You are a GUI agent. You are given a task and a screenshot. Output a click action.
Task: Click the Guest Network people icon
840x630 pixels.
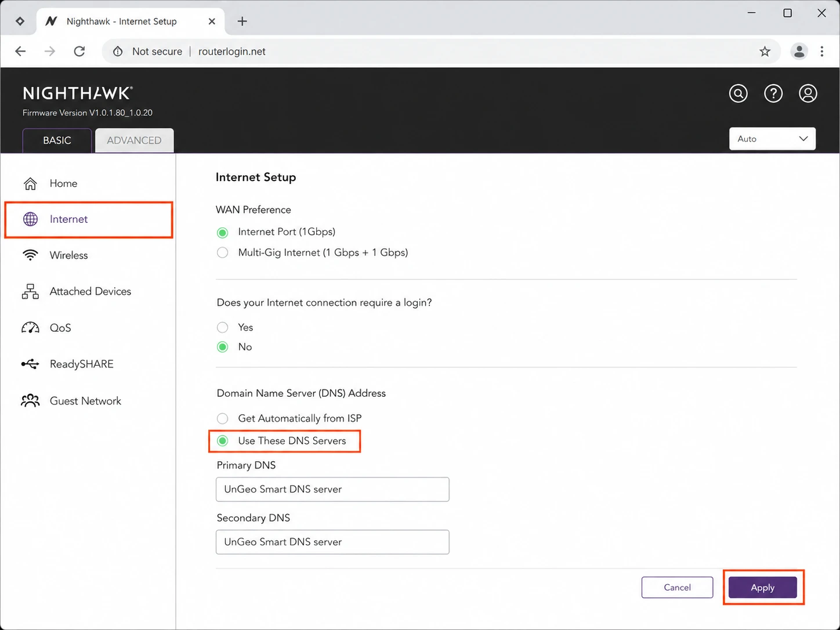point(30,401)
